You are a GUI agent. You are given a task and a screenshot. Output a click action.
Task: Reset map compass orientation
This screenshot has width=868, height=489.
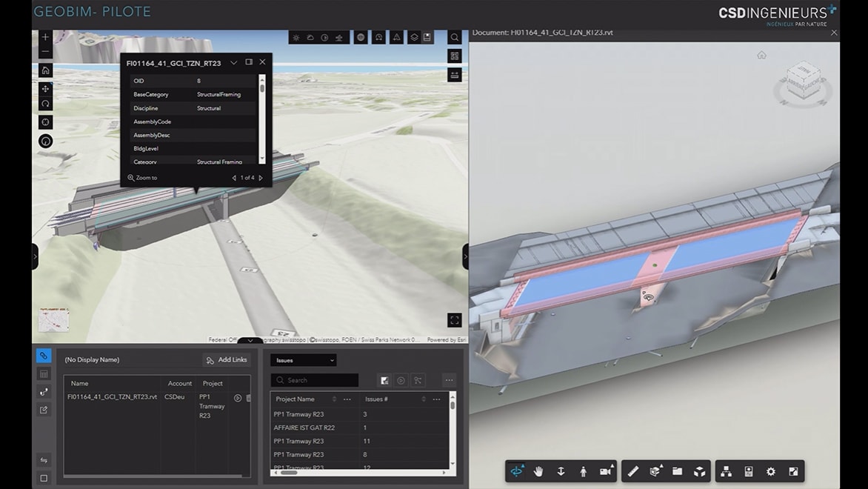pos(45,141)
